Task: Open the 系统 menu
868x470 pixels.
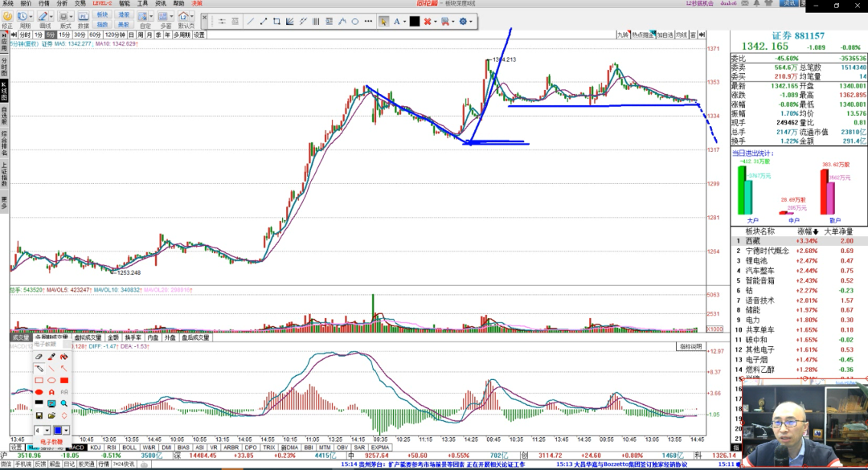Action: pos(8,3)
